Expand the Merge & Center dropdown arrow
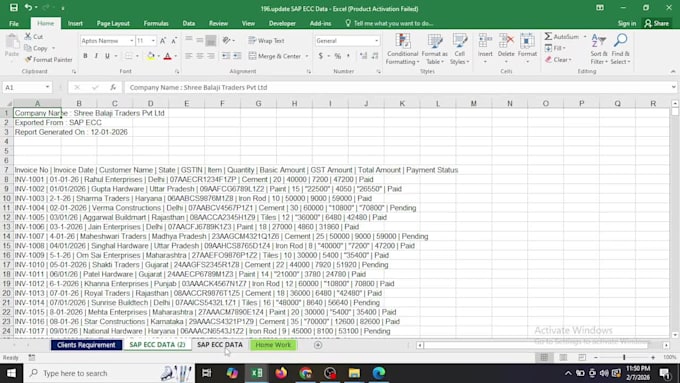This screenshot has height=383, width=680. [307, 56]
